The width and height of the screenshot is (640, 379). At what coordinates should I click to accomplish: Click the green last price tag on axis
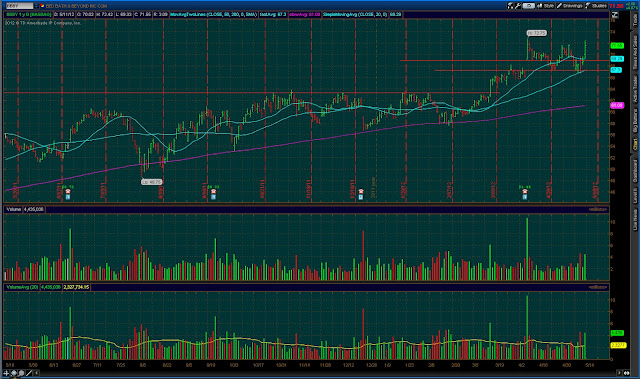click(617, 46)
